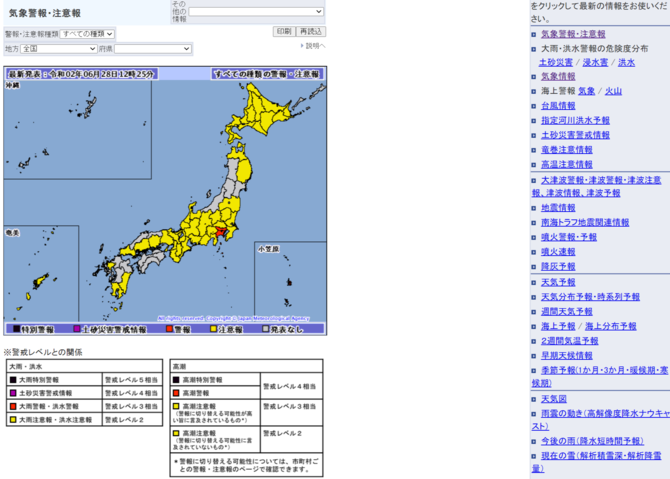Open the その他の情報 dropdown

point(257,12)
